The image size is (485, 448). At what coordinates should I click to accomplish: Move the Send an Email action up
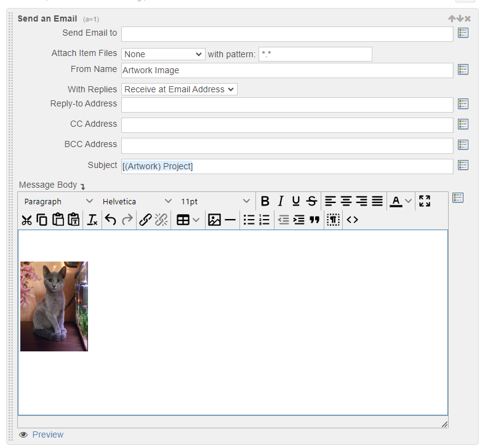pyautogui.click(x=452, y=18)
